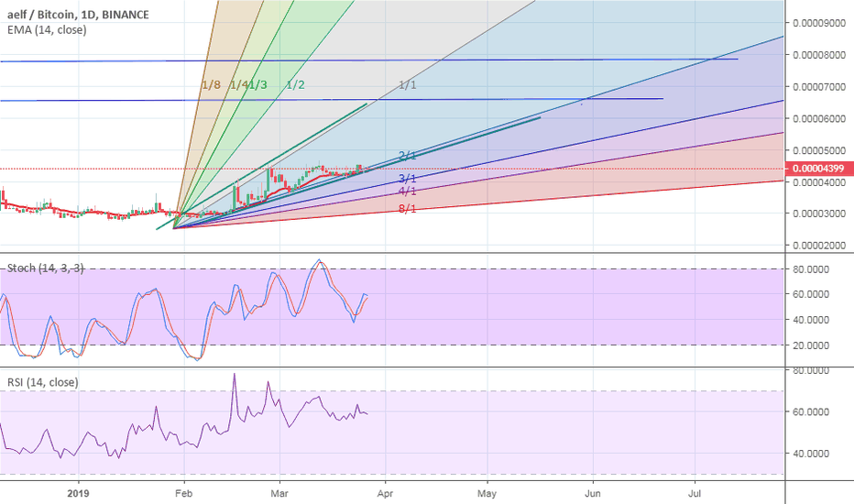This screenshot has width=854, height=504.
Task: Click the Stoch 20.0000 axis label
Action: 811,345
